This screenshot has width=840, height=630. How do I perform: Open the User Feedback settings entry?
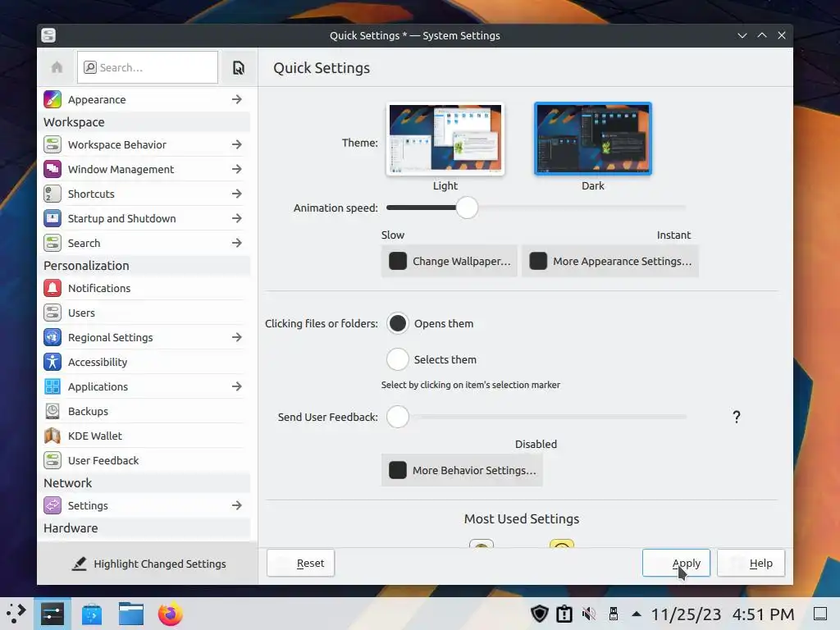tap(143, 461)
